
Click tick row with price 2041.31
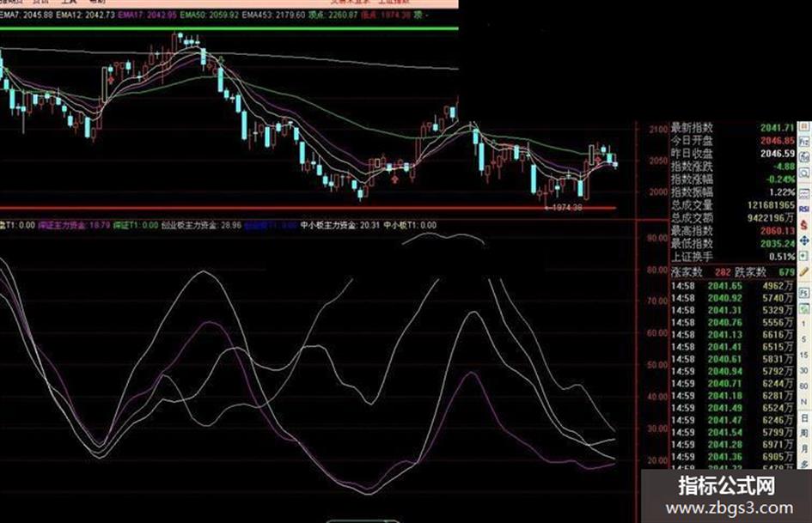coord(733,310)
